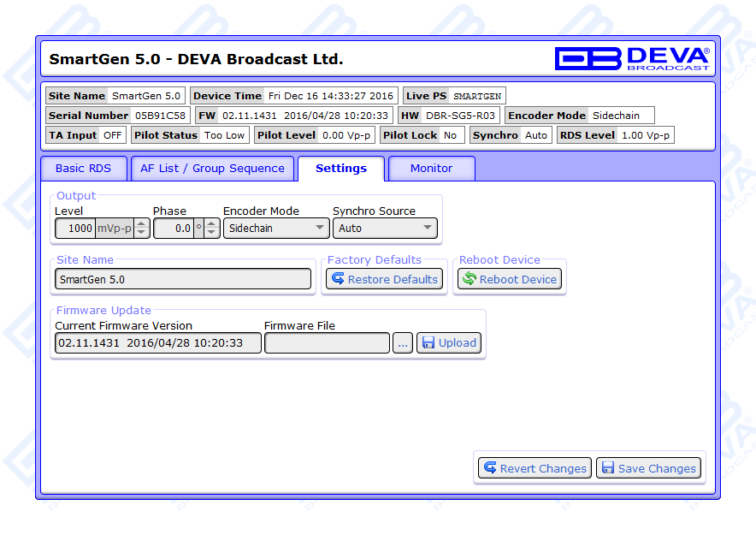The width and height of the screenshot is (756, 535).
Task: Go to the Monitor tab
Action: [431, 169]
